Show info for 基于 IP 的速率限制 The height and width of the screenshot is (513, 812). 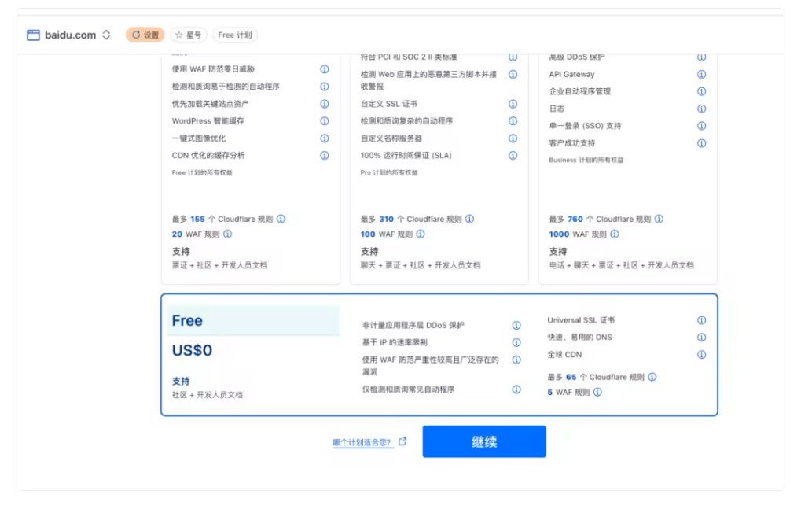516,342
